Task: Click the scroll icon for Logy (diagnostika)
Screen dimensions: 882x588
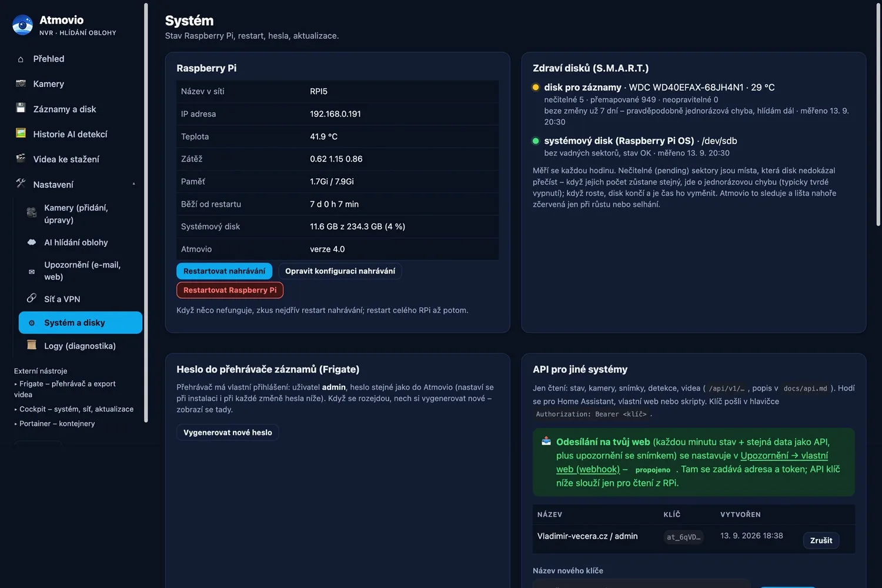Action: click(x=32, y=345)
